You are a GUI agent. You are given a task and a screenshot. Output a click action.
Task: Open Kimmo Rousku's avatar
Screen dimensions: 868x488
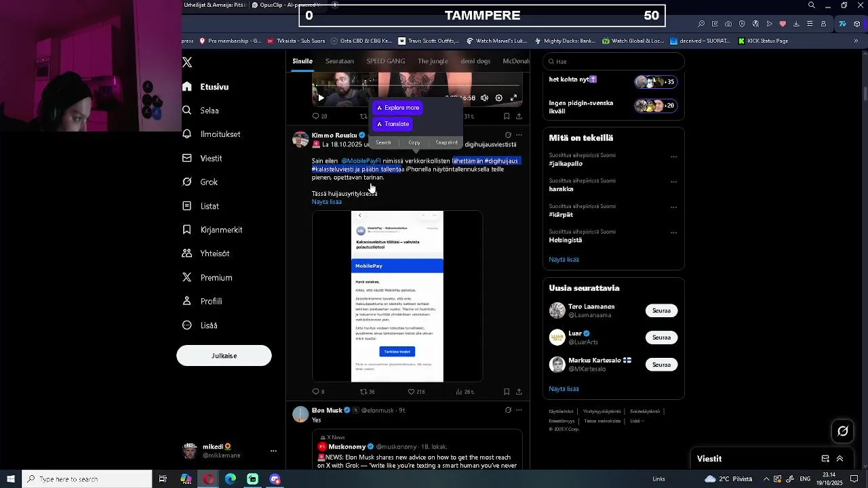click(x=300, y=139)
